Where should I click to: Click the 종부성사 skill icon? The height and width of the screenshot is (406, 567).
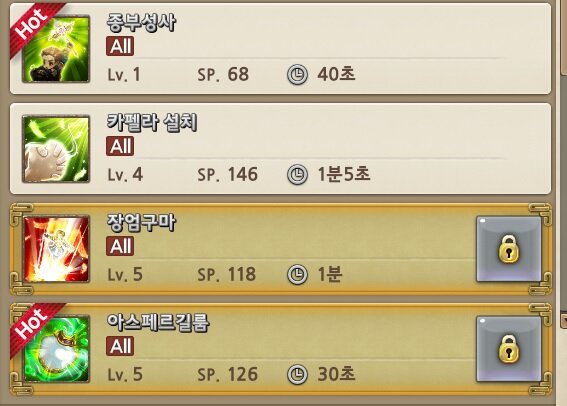click(56, 49)
